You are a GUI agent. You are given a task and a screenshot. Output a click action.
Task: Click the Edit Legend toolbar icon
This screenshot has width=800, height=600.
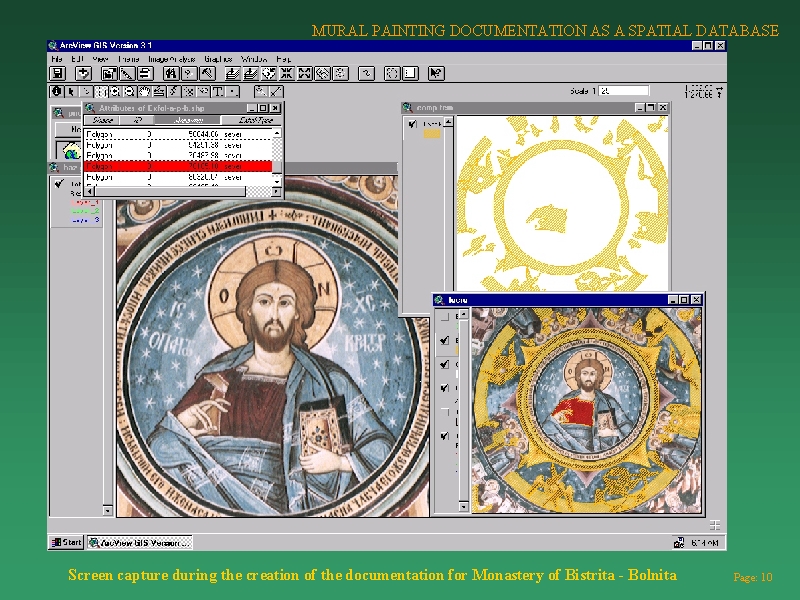click(x=127, y=74)
